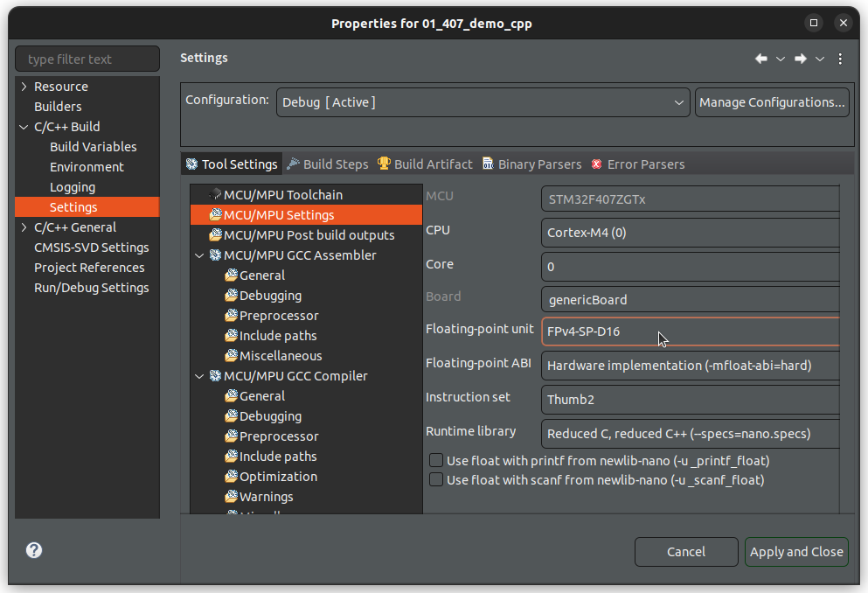This screenshot has height=593, width=868.
Task: Click the forward navigation arrow icon
Action: point(800,59)
